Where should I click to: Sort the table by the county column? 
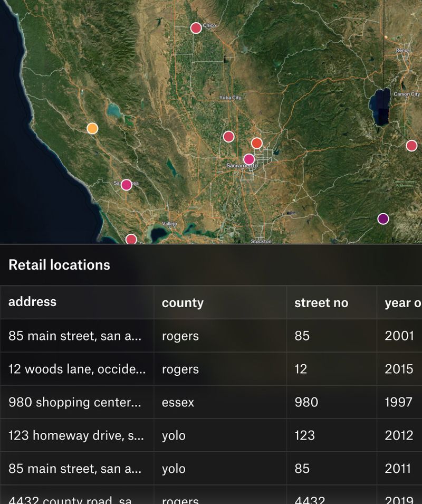point(182,303)
